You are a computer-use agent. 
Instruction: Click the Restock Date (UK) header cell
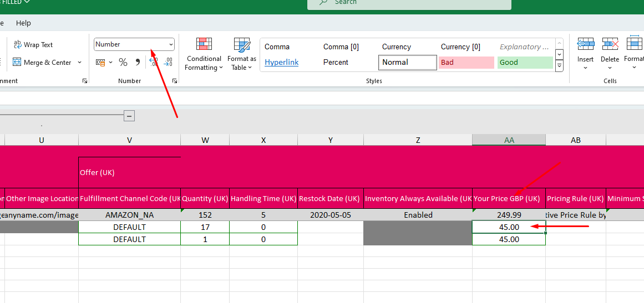tap(331, 198)
